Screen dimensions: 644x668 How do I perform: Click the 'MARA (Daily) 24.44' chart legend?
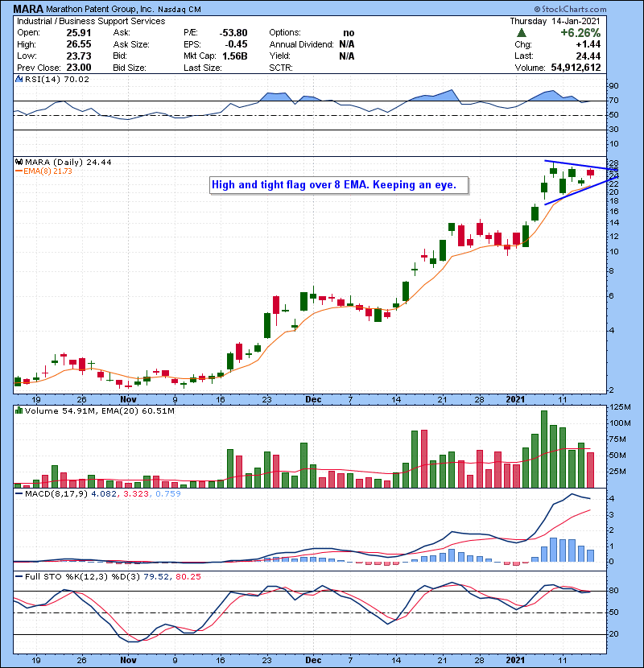68,162
